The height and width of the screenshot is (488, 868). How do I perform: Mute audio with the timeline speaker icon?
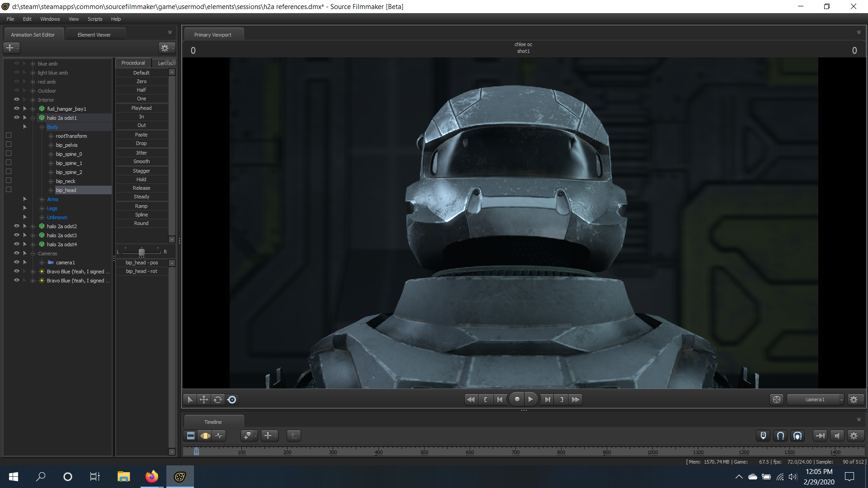[837, 436]
